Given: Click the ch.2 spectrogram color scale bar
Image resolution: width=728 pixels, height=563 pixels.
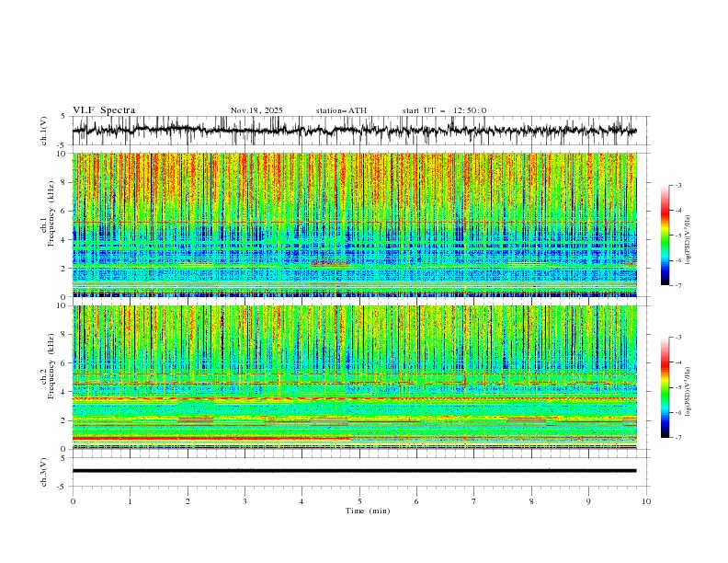Looking at the screenshot, I should (x=665, y=387).
